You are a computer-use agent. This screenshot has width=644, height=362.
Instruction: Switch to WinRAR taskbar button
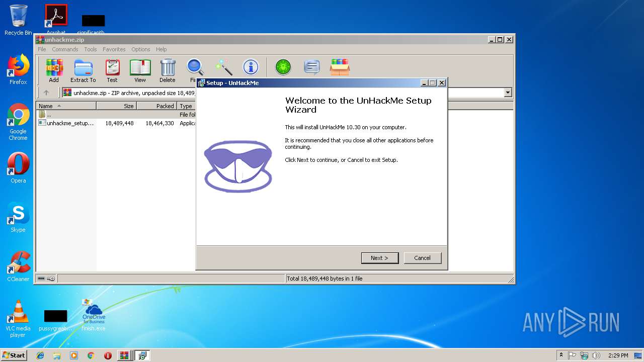pyautogui.click(x=124, y=355)
